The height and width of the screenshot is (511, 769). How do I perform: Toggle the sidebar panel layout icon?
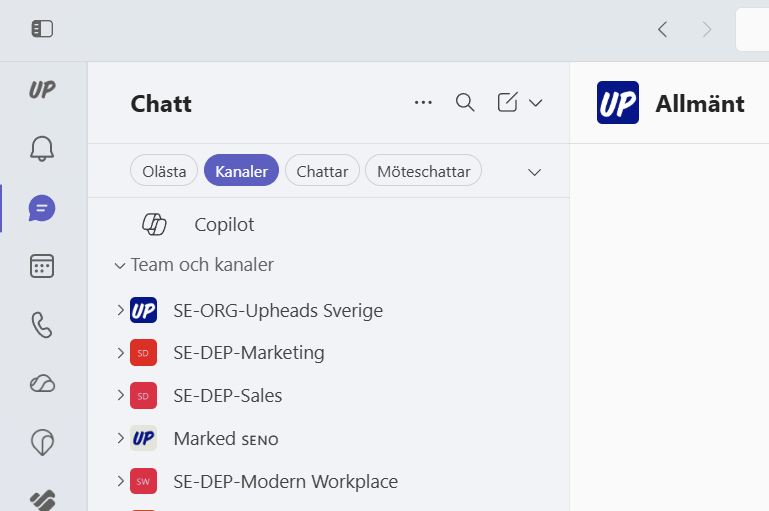point(42,29)
